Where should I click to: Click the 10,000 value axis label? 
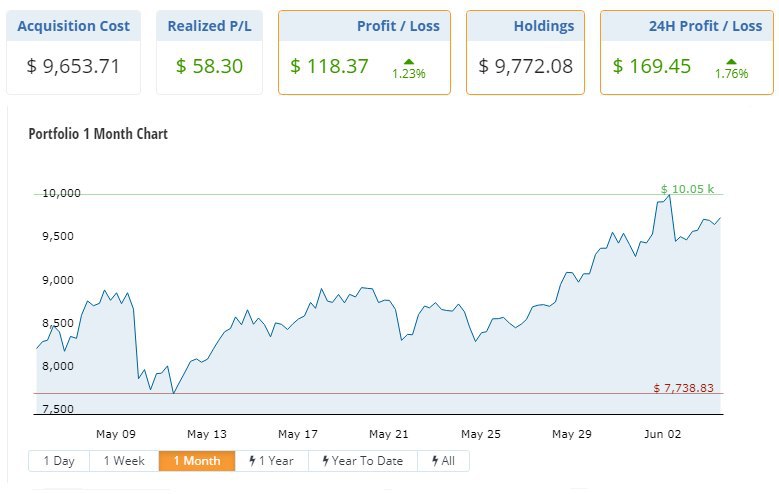tap(60, 193)
